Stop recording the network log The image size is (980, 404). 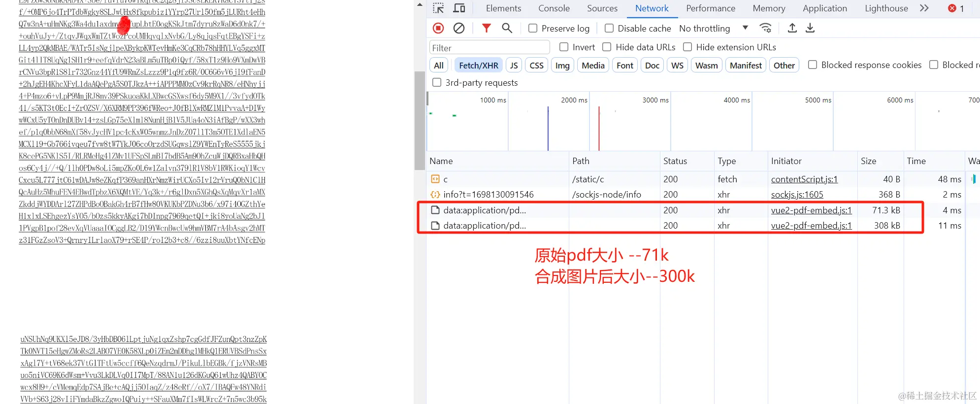[x=438, y=28]
